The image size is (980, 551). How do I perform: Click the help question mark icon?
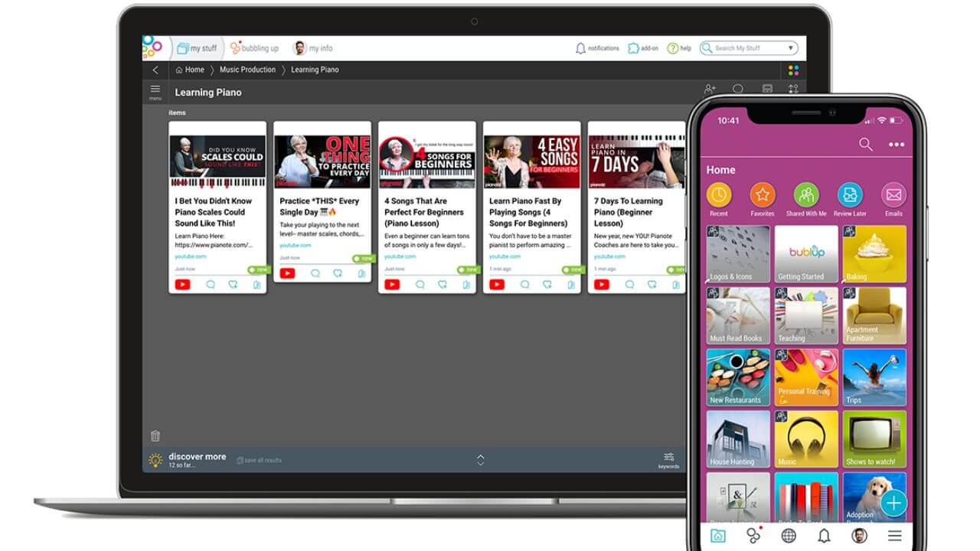(672, 48)
